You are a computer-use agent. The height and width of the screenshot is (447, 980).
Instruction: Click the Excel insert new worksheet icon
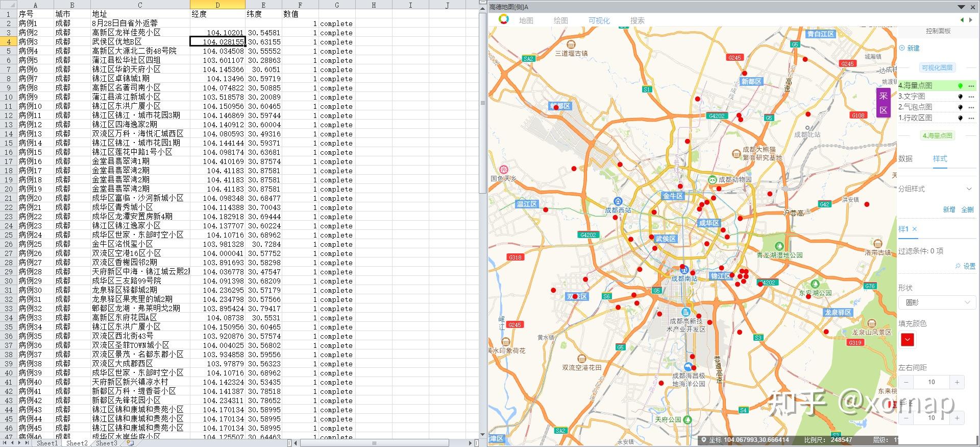[131, 443]
